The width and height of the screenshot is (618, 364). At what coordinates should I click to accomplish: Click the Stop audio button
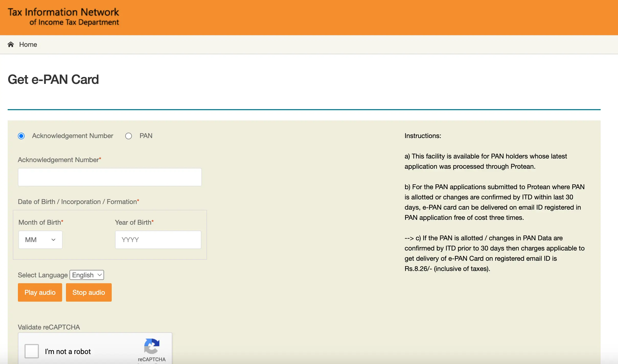89,292
